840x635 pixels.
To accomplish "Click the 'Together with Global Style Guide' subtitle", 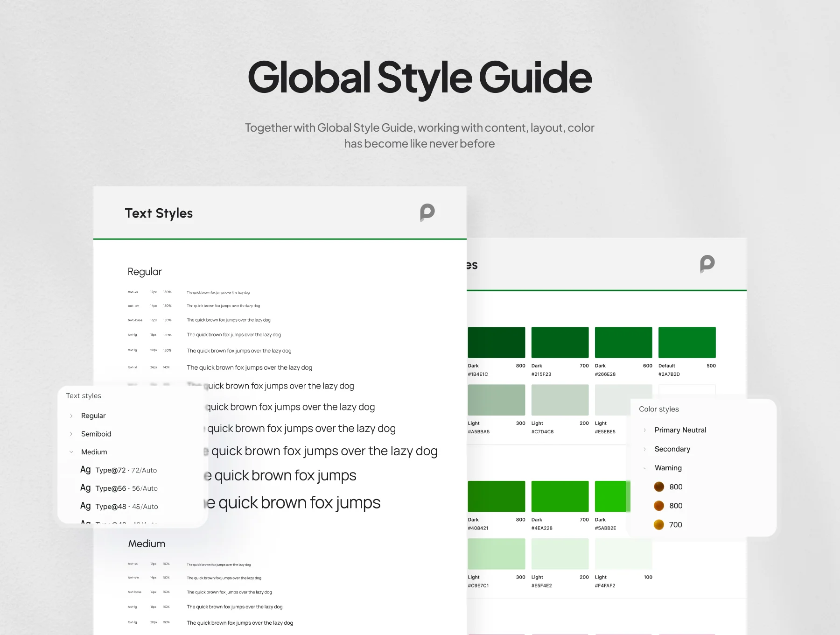I will click(420, 135).
